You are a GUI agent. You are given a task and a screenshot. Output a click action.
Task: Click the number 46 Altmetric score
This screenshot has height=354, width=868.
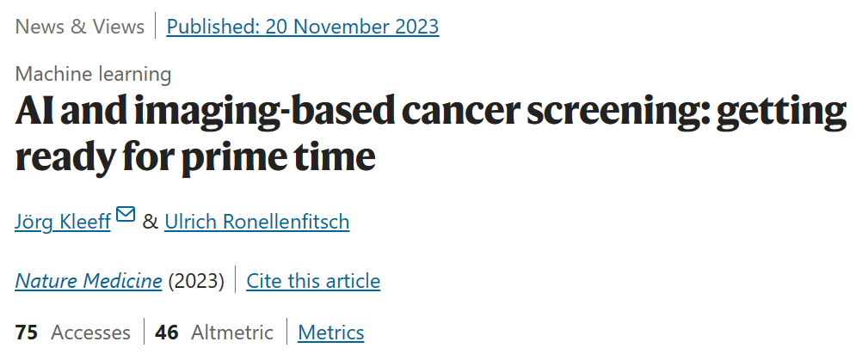pos(167,333)
